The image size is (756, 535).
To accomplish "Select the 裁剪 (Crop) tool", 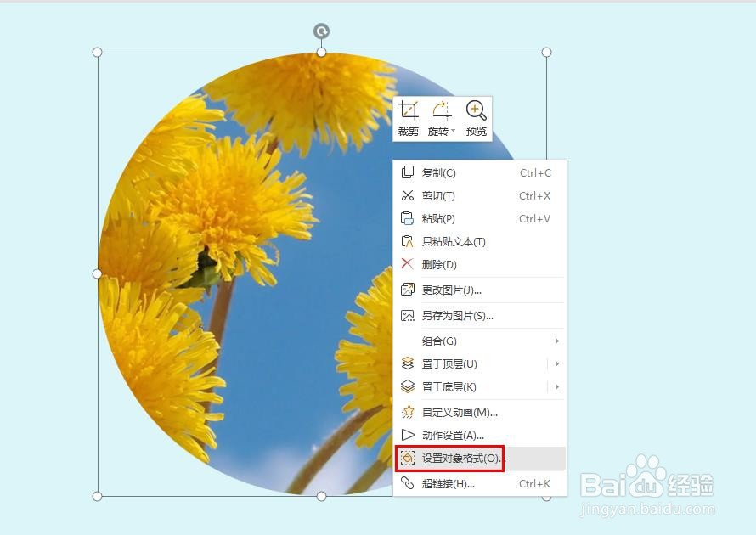I will click(x=407, y=119).
